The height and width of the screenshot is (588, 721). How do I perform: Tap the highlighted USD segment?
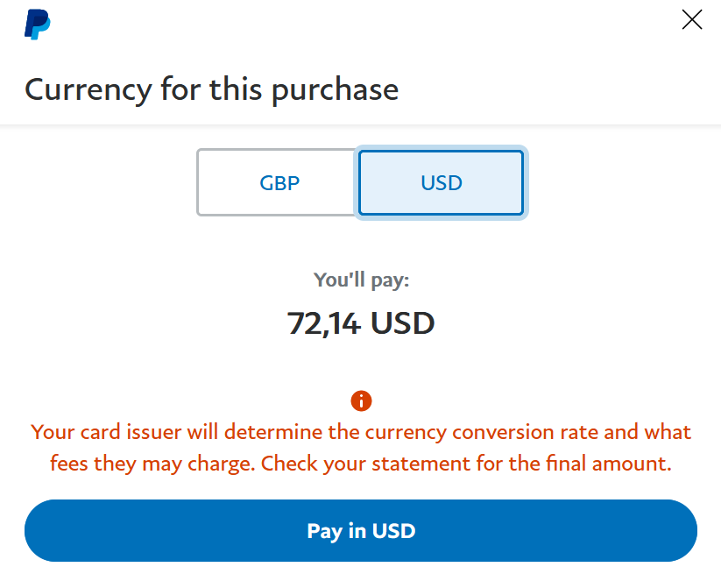441,182
